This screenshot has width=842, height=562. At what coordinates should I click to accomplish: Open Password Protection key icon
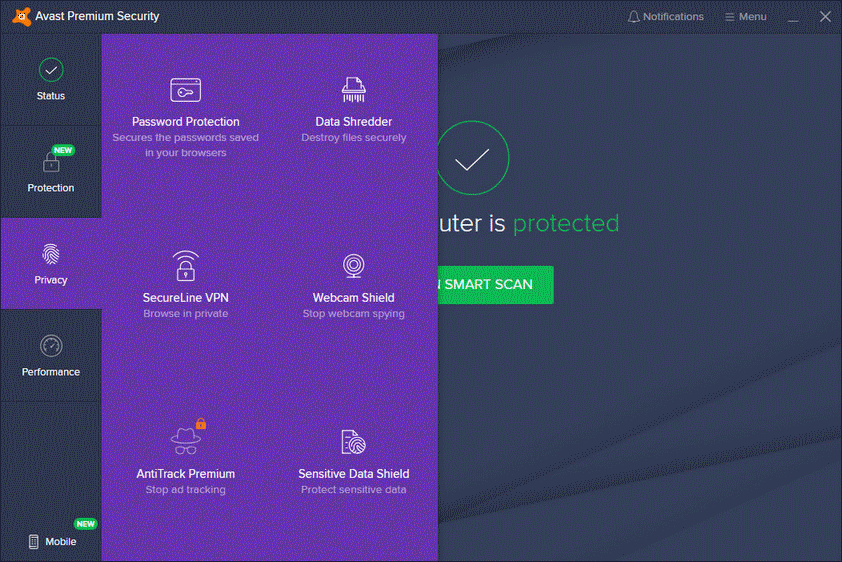coord(186,90)
